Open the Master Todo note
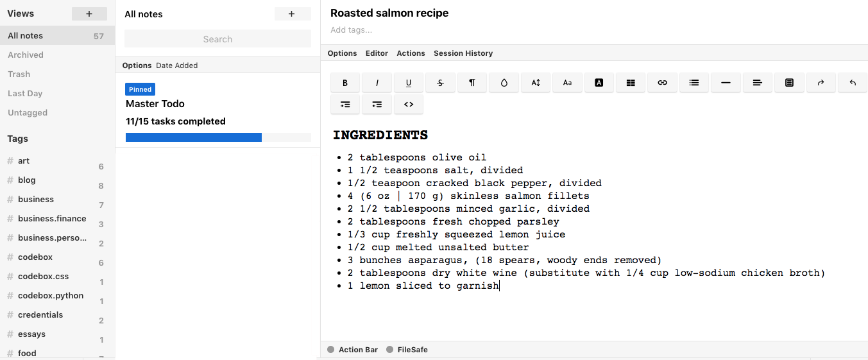Viewport: 868px width, 360px height. click(x=155, y=104)
